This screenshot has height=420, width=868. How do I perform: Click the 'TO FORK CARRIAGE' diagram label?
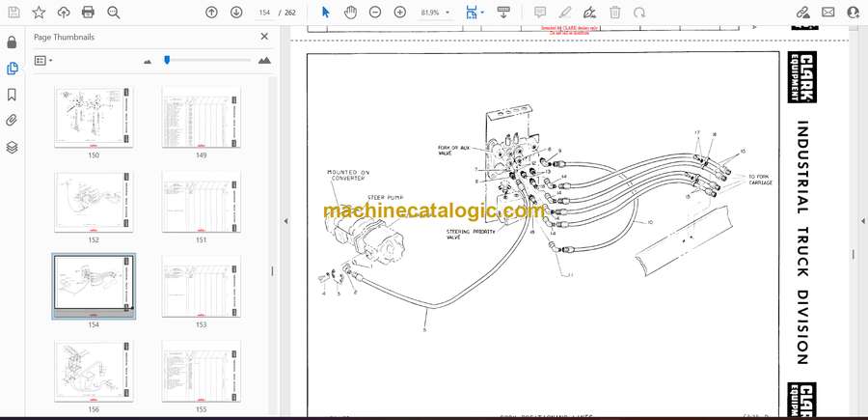click(760, 179)
